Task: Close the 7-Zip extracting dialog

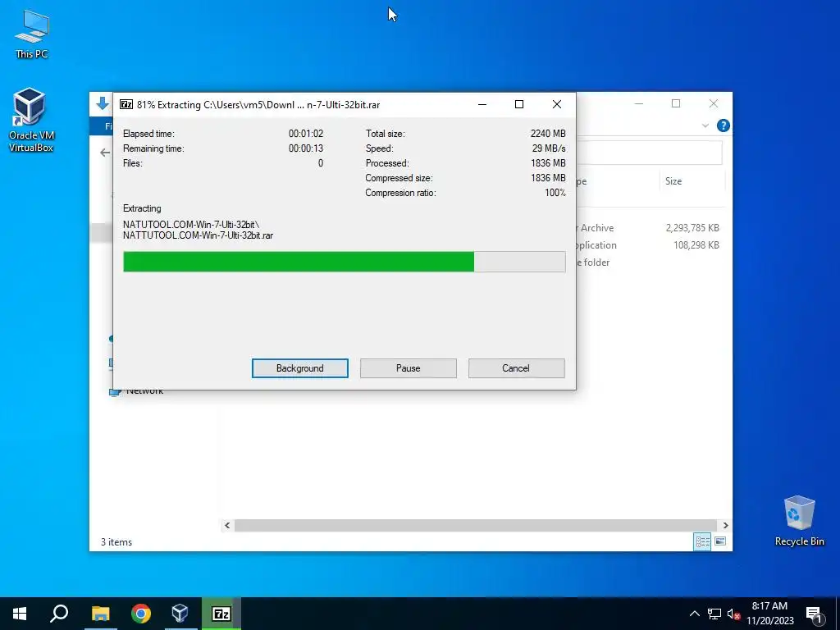Action: pyautogui.click(x=557, y=104)
